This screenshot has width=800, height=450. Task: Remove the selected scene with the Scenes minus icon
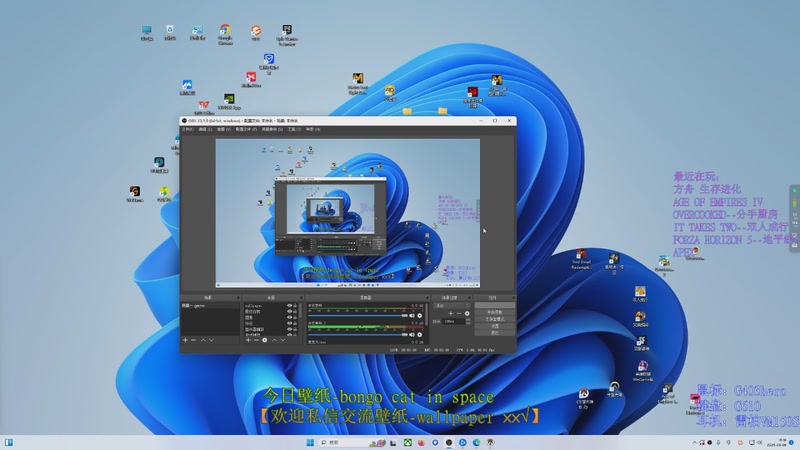click(x=193, y=340)
